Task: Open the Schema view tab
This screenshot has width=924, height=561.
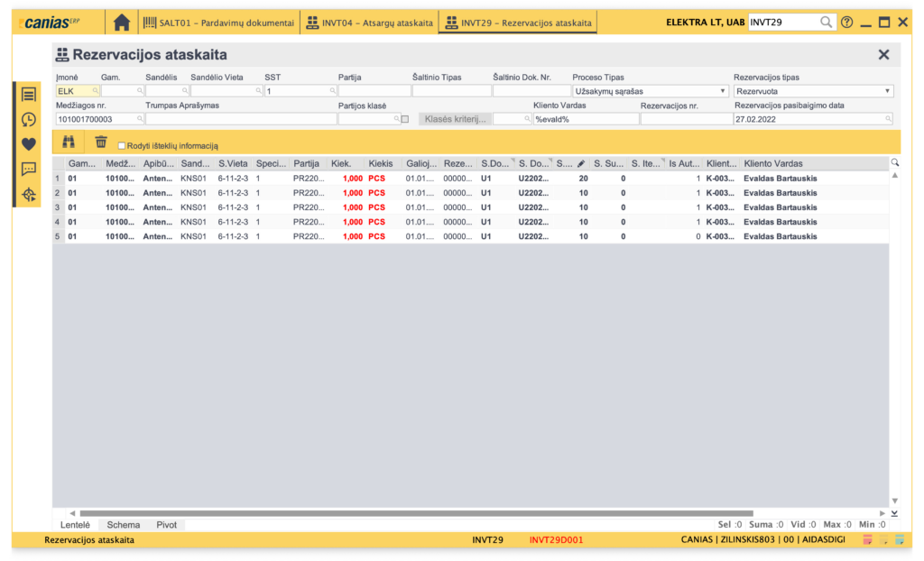Action: 124,524
